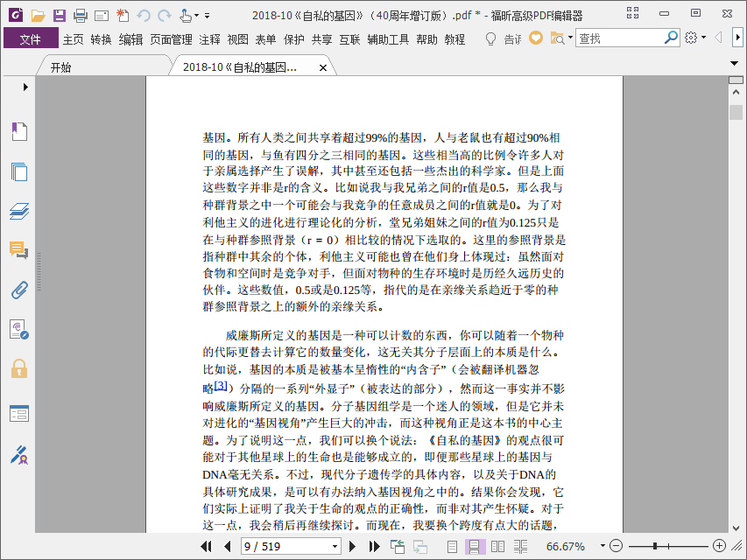Switch to facing pages view mode
This screenshot has width=747, height=560.
click(x=497, y=546)
